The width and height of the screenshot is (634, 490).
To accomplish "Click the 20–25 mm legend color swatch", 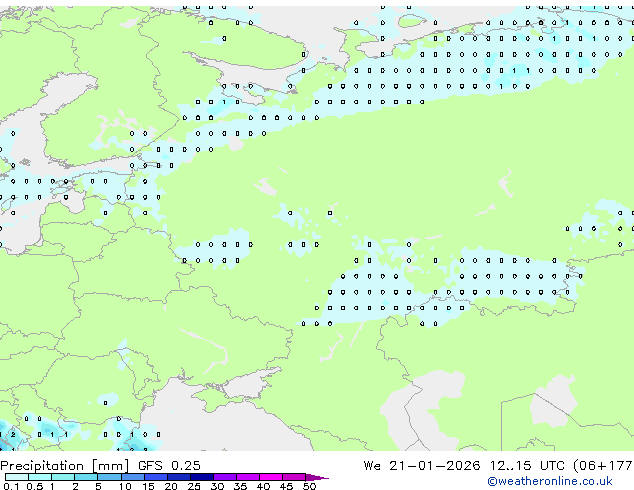I will [x=178, y=477].
